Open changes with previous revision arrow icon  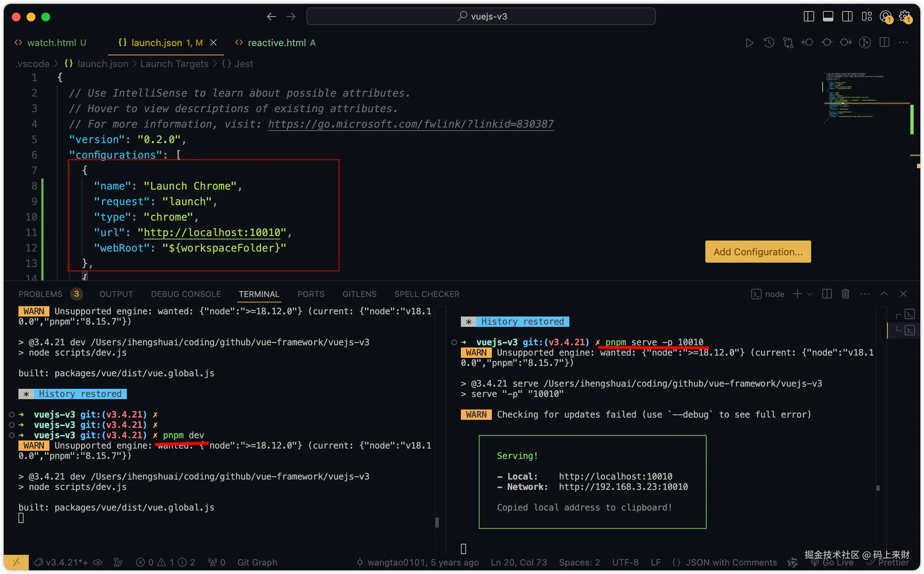[x=807, y=42]
